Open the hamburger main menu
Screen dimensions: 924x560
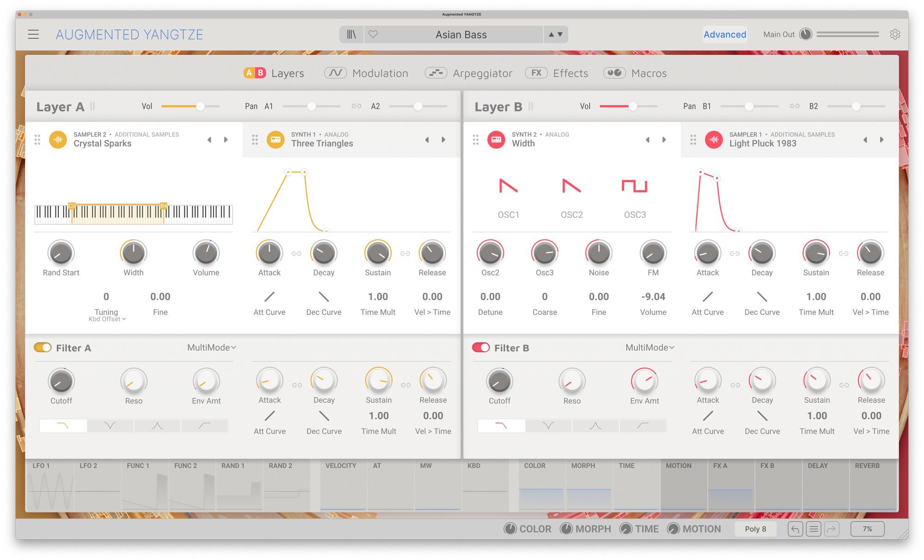(x=33, y=35)
